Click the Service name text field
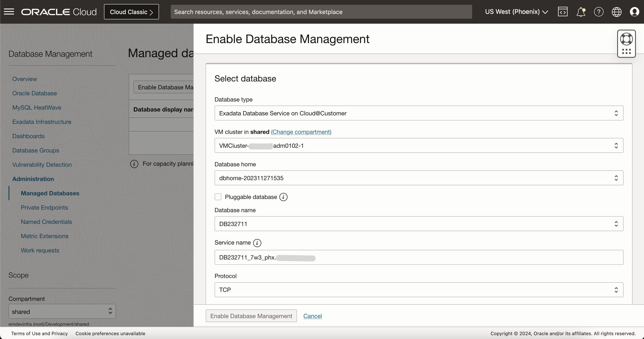 (419, 257)
